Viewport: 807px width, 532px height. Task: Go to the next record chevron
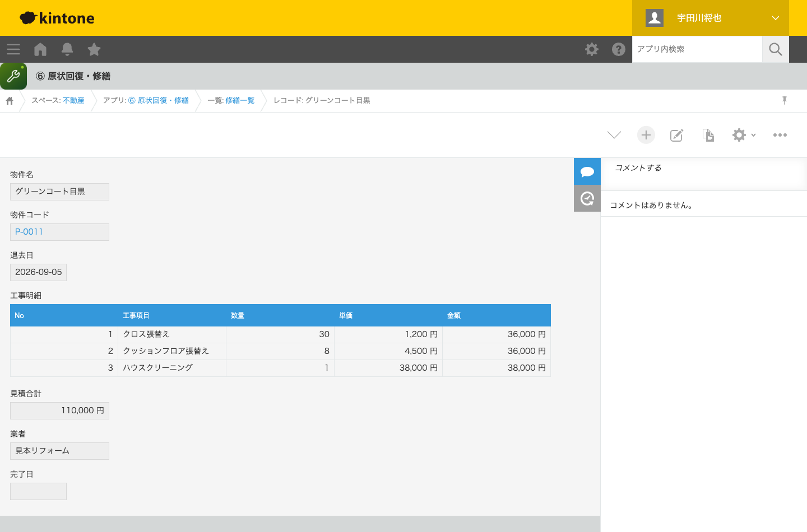pyautogui.click(x=614, y=135)
